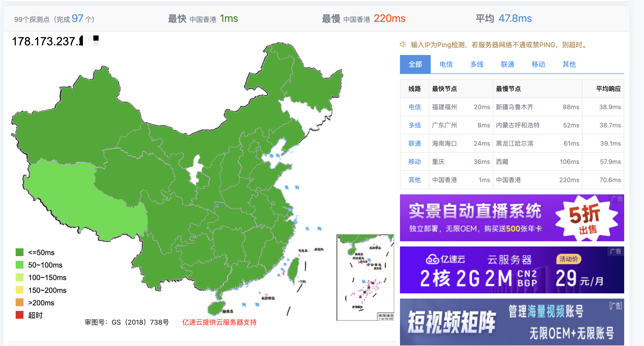Click the completed count 97
Image resolution: width=644 pixels, height=346 pixels.
coord(77,18)
